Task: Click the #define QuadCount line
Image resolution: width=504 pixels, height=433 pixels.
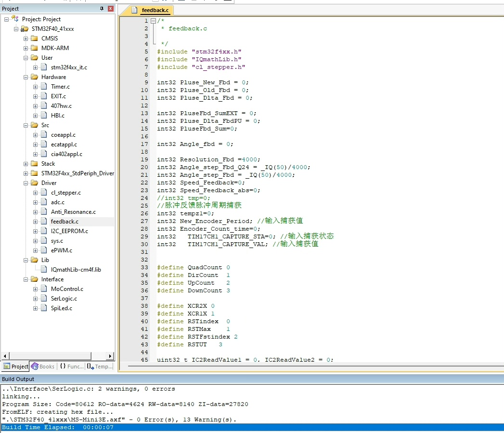Action: [x=194, y=267]
